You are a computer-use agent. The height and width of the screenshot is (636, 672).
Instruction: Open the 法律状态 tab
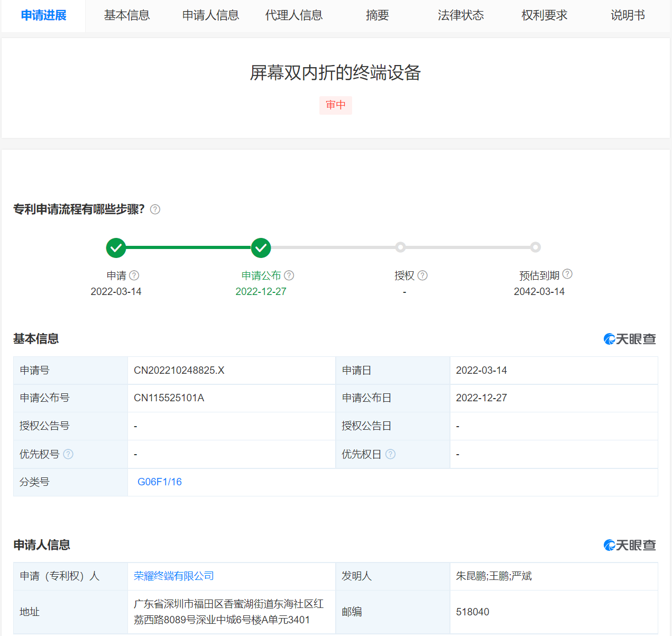[461, 15]
